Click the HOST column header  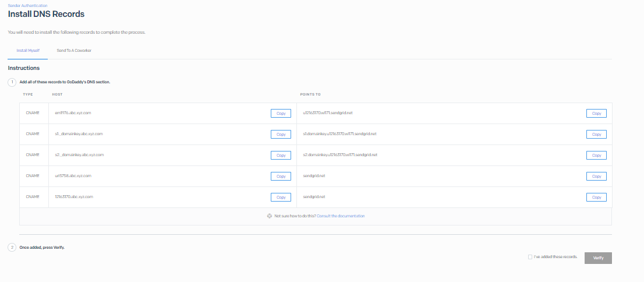coord(57,94)
